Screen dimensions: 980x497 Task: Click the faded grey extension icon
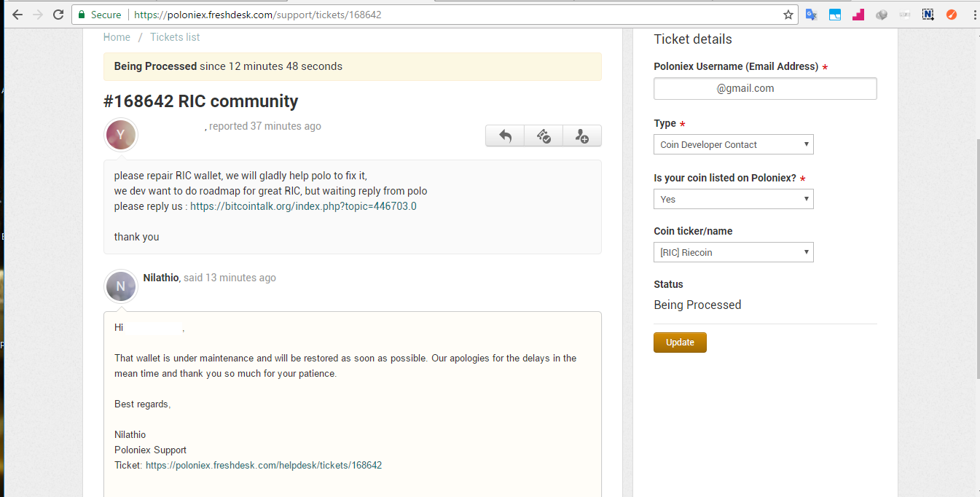[x=905, y=15]
